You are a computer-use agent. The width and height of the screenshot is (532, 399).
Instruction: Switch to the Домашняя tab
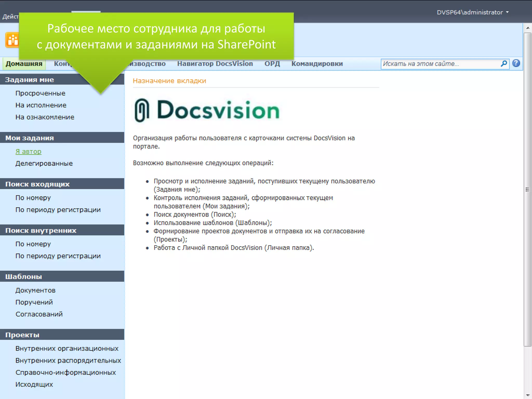[24, 64]
